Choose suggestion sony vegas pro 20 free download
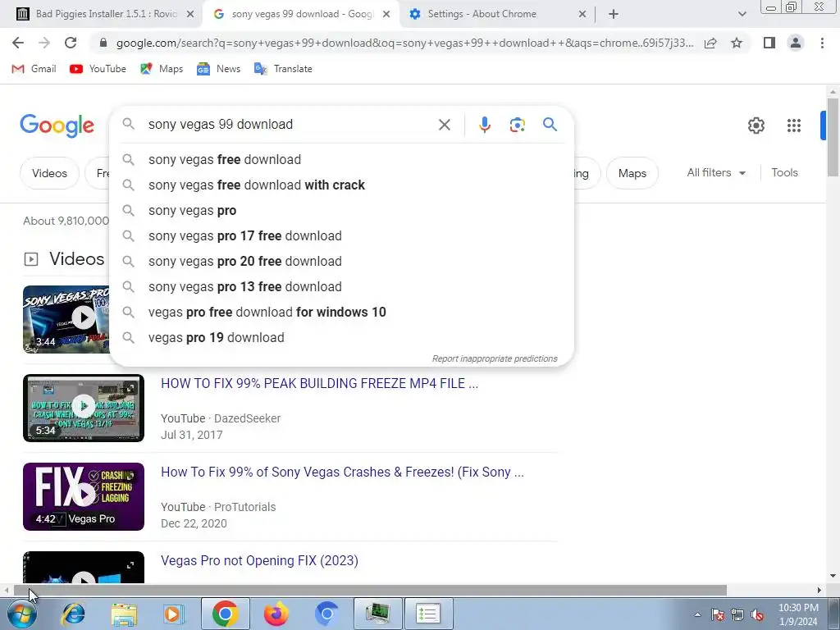Image resolution: width=840 pixels, height=630 pixels. coord(341,262)
